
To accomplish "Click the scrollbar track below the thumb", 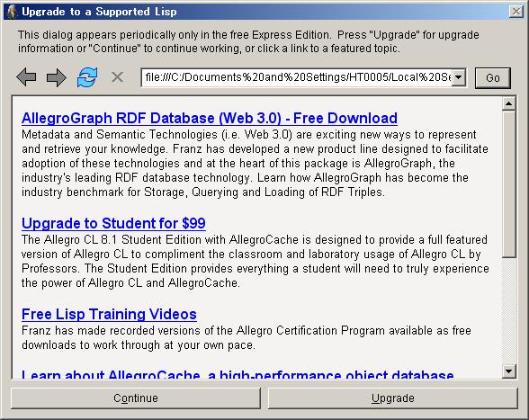I will click(508, 311).
